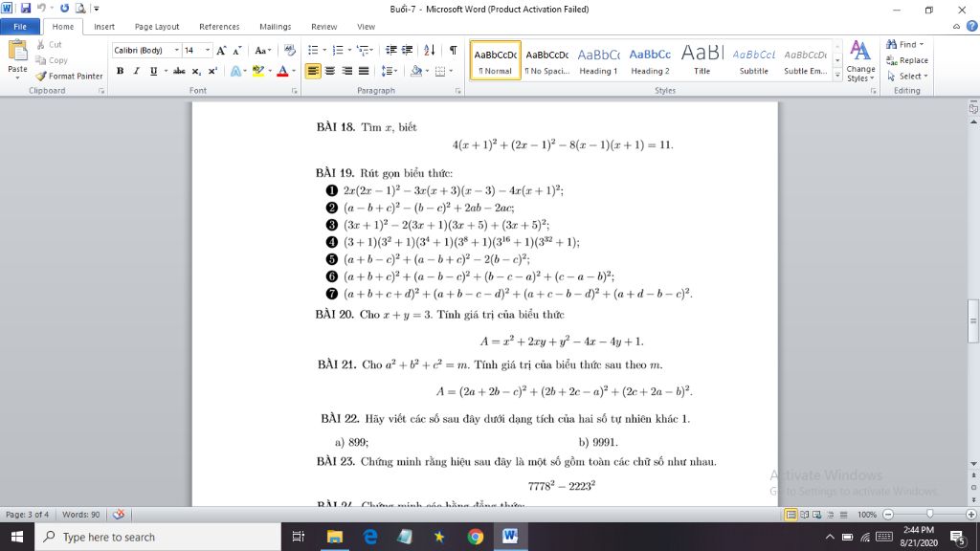Image resolution: width=980 pixels, height=551 pixels.
Task: Switch to Full Screen Reading view
Action: point(804,515)
